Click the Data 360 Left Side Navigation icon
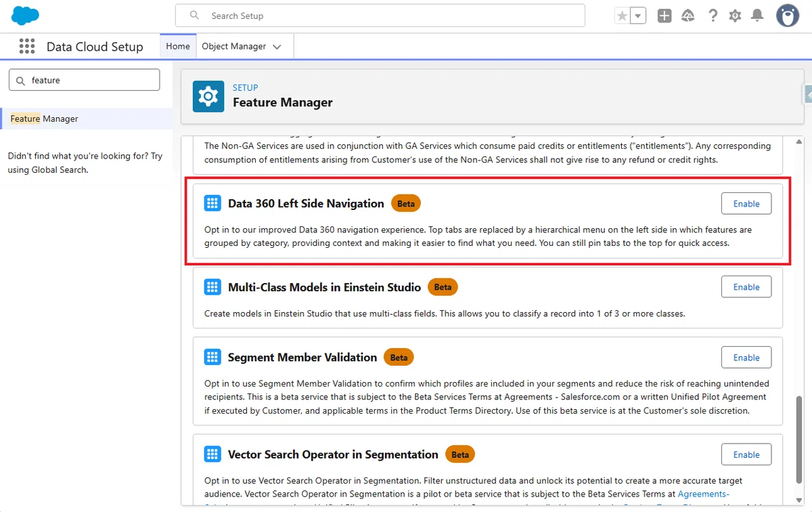This screenshot has width=812, height=512. (212, 203)
